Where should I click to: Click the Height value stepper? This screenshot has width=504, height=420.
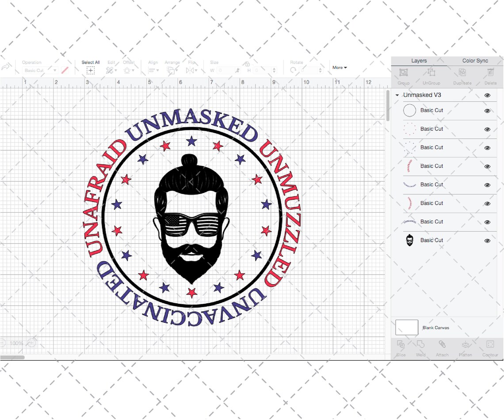274,70
